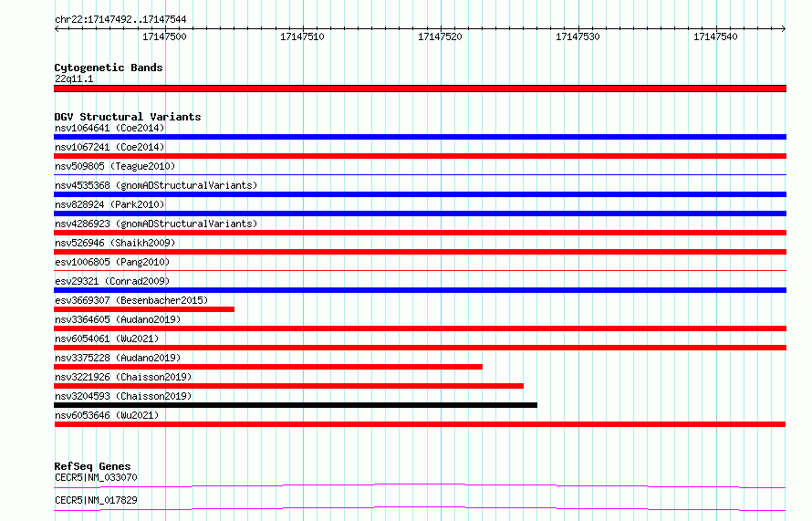Open variant nsv6053646 (Wu2021) label
This screenshot has width=812, height=521.
coord(107,415)
